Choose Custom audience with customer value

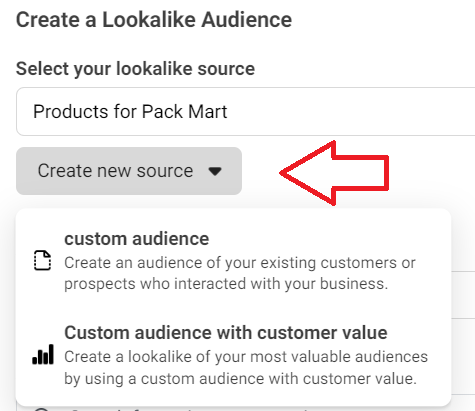pos(233,354)
